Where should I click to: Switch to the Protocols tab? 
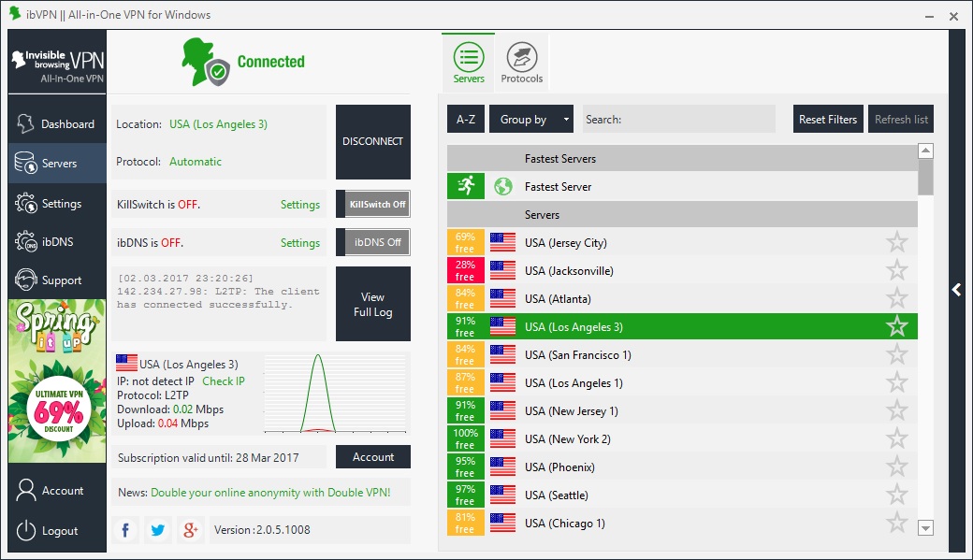[x=522, y=62]
